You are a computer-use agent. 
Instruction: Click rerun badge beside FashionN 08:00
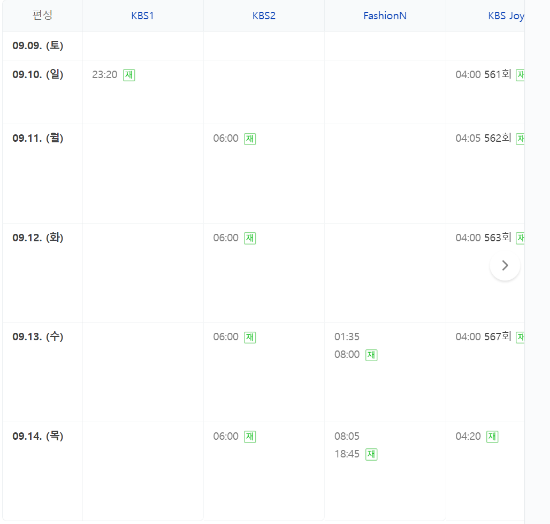coord(371,355)
